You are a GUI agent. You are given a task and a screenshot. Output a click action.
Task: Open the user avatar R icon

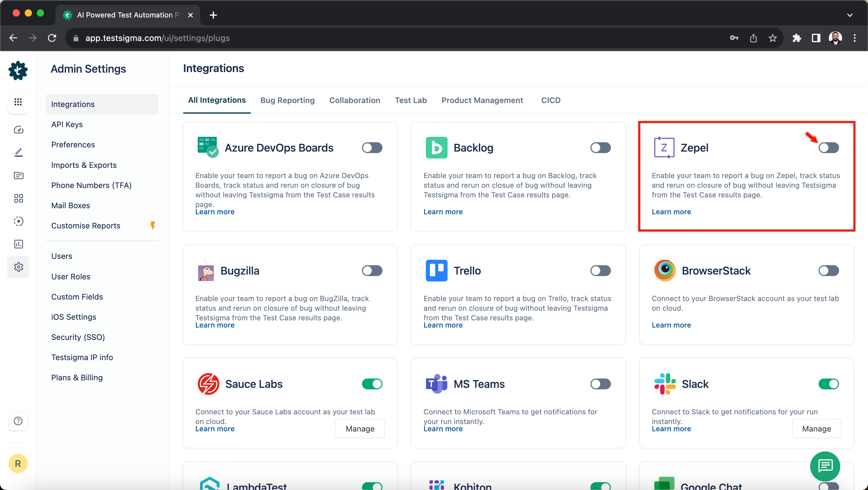click(x=18, y=463)
